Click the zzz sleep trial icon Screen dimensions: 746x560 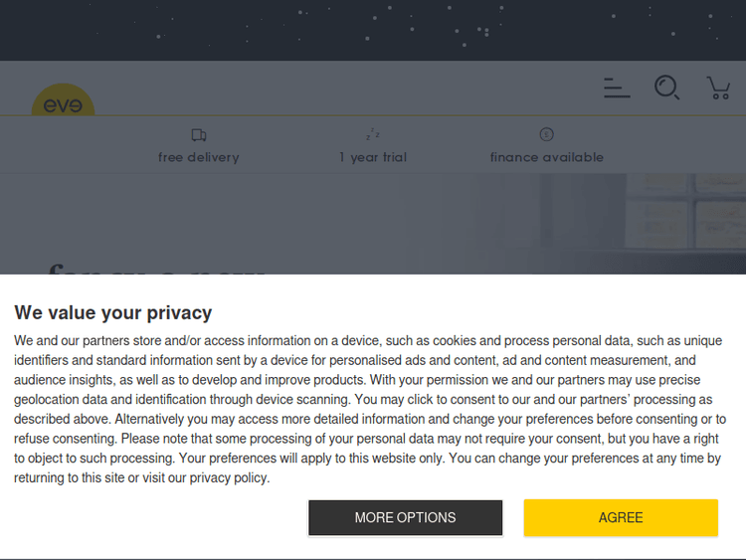coord(373,134)
